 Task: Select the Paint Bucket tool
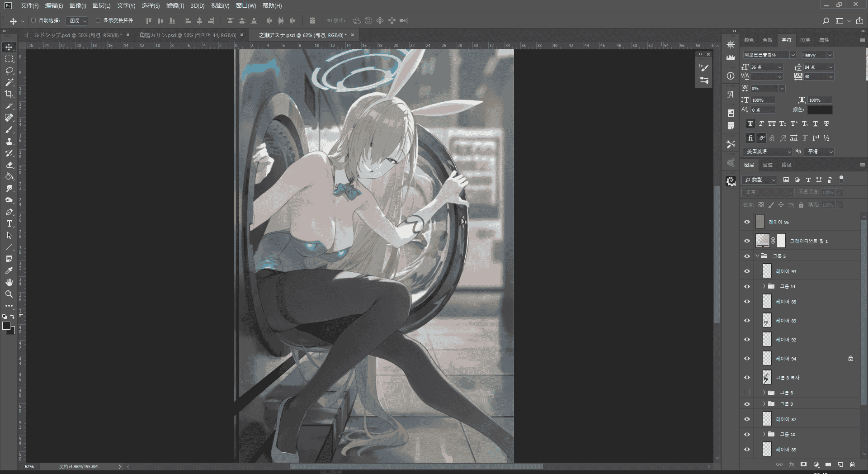(9, 177)
